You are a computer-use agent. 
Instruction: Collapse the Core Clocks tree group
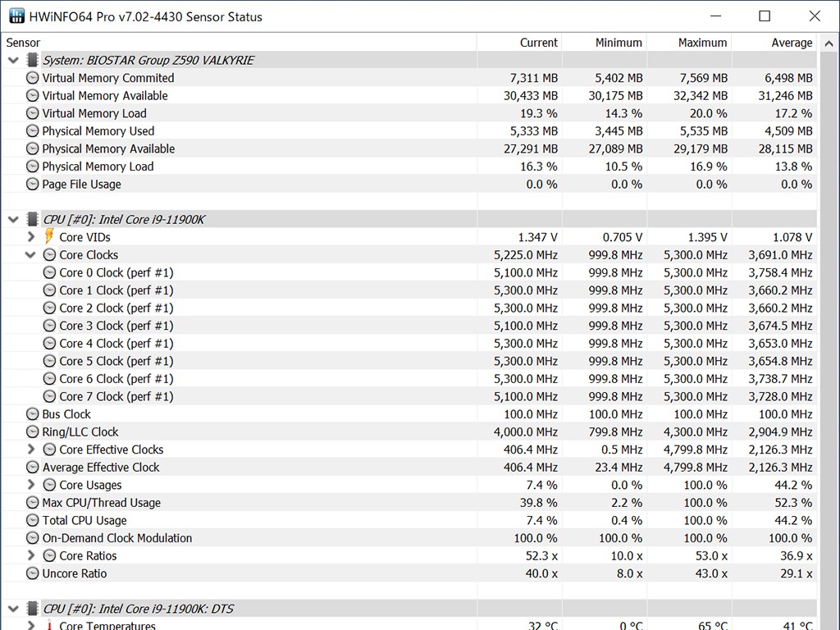31,255
